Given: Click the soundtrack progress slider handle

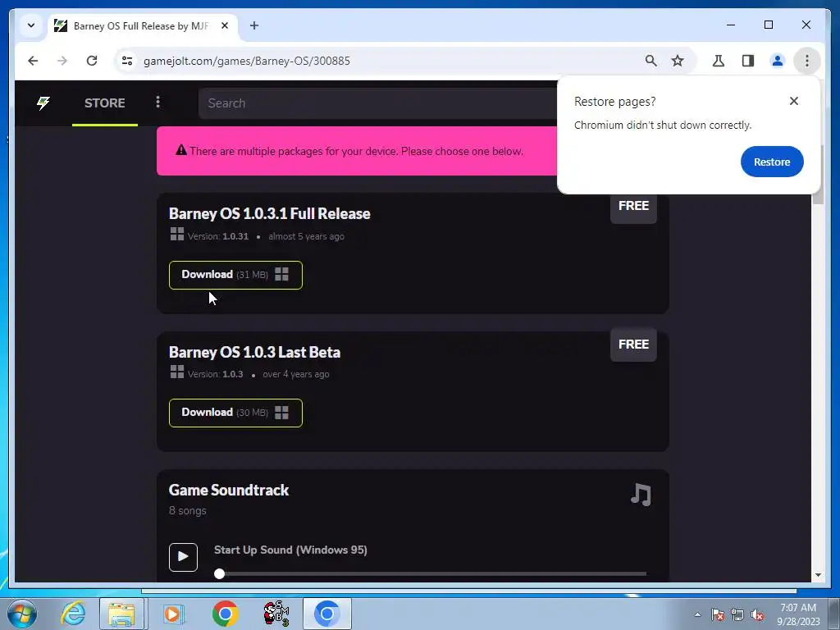Looking at the screenshot, I should pyautogui.click(x=219, y=573).
